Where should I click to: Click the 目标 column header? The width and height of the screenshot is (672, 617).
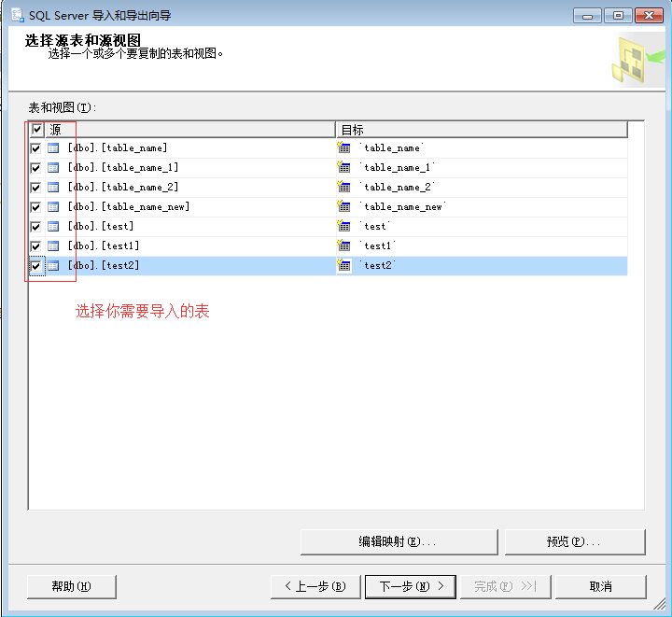tap(482, 130)
